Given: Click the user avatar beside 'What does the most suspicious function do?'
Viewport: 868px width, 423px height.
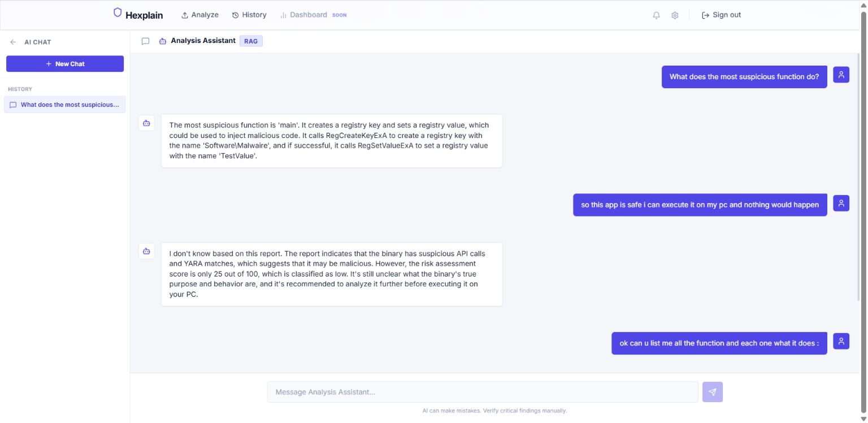Looking at the screenshot, I should (x=841, y=75).
